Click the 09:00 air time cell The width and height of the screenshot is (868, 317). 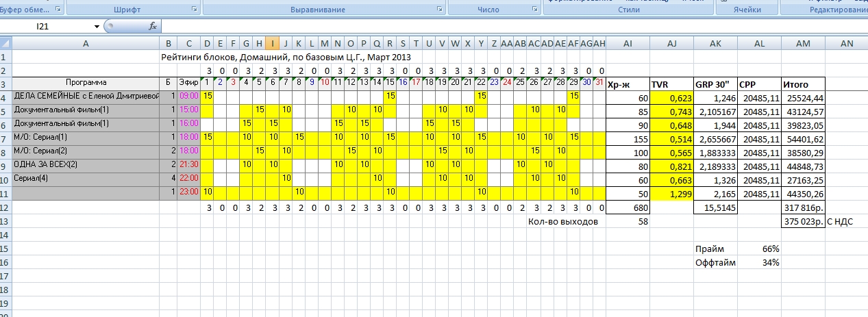[189, 97]
